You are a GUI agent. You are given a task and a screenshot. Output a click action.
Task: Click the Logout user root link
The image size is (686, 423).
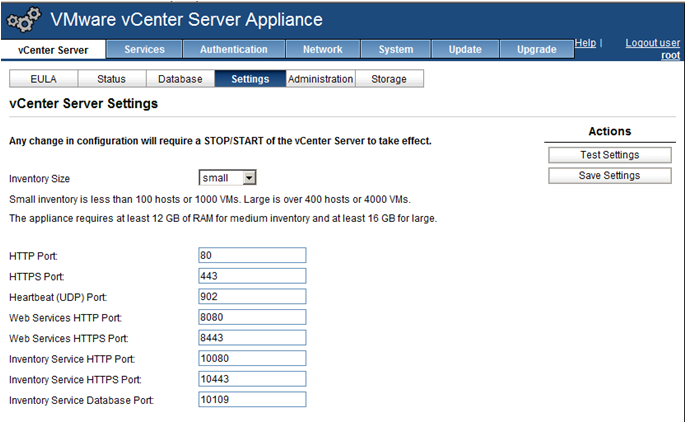[652, 49]
